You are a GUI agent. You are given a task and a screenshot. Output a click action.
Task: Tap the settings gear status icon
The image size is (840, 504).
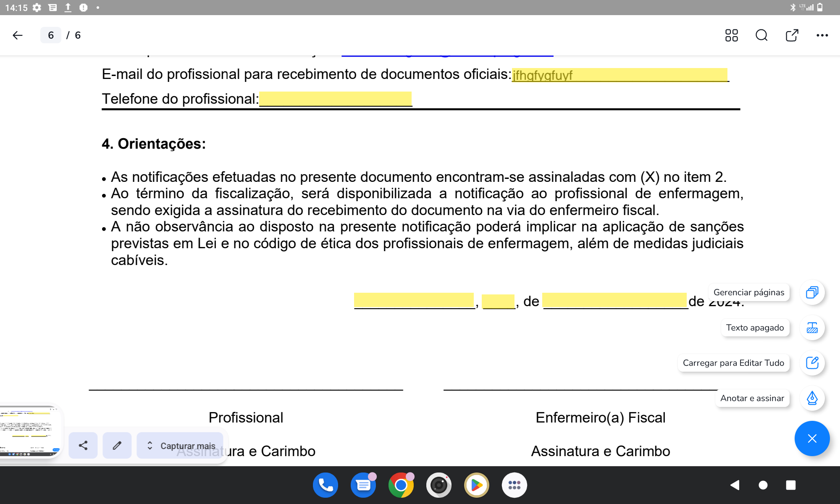tap(37, 8)
